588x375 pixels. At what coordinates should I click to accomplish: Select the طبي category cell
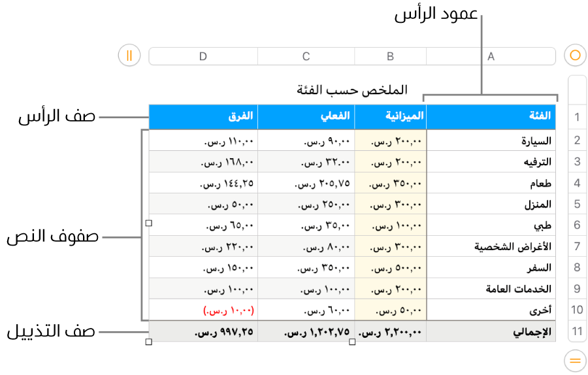[x=491, y=225]
